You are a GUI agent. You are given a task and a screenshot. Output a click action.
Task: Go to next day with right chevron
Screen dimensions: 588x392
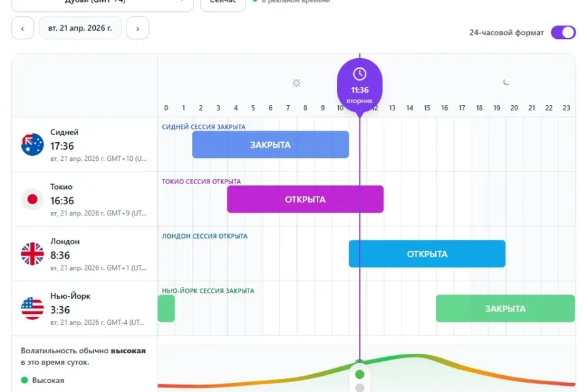[x=138, y=28]
